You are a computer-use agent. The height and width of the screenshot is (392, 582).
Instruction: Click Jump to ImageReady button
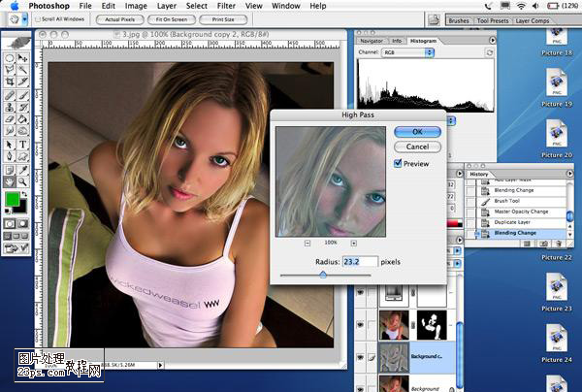click(x=16, y=248)
